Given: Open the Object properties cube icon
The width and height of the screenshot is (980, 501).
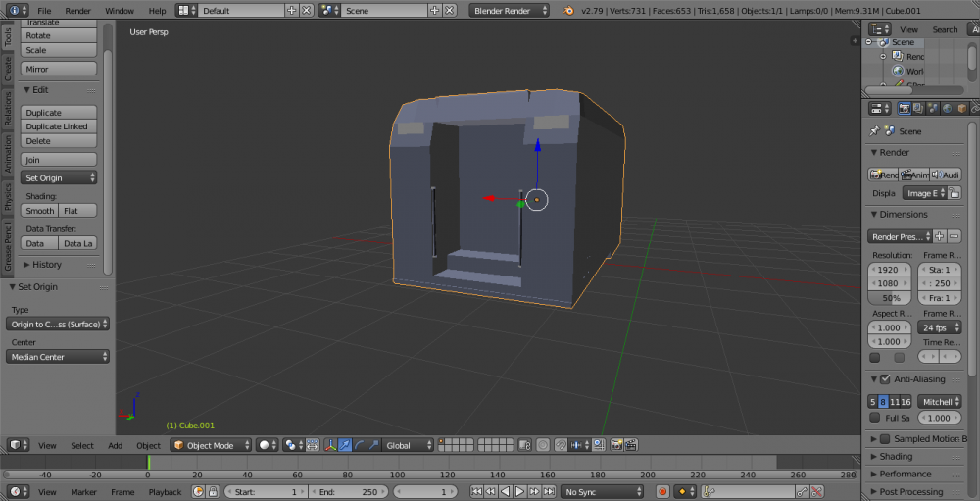Looking at the screenshot, I should click(x=961, y=109).
